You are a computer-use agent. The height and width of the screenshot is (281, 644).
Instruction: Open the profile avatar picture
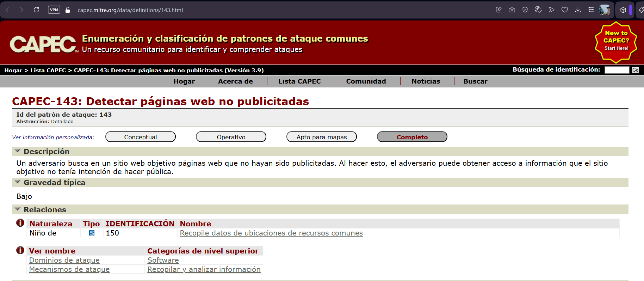click(x=605, y=10)
